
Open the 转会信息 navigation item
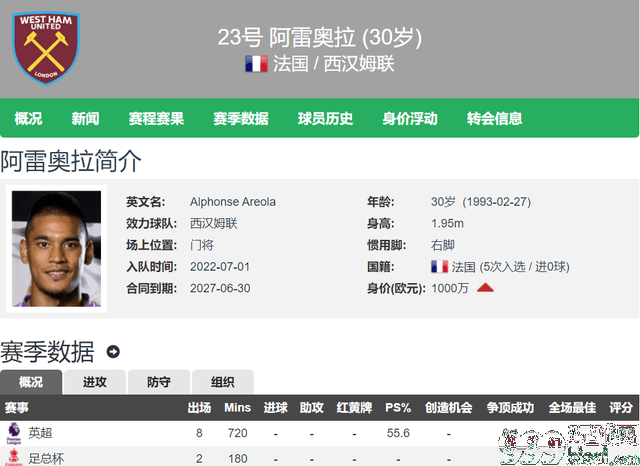494,118
